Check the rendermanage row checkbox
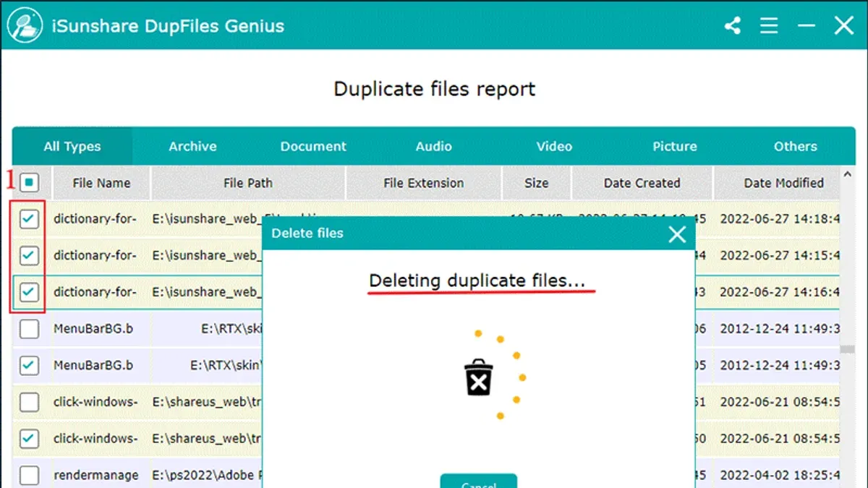Image resolution: width=868 pixels, height=488 pixels. [x=29, y=475]
